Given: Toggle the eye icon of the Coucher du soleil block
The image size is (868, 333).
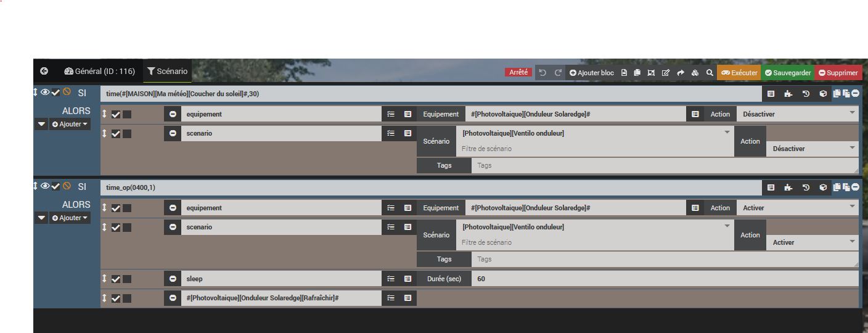Looking at the screenshot, I should coord(45,92).
